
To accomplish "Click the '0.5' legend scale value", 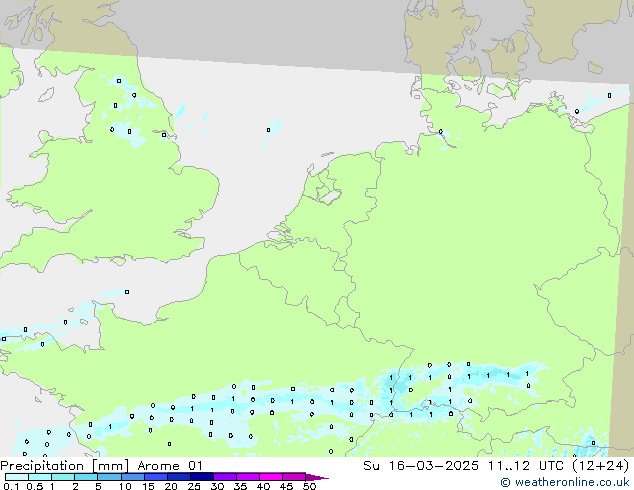I will pos(35,486).
